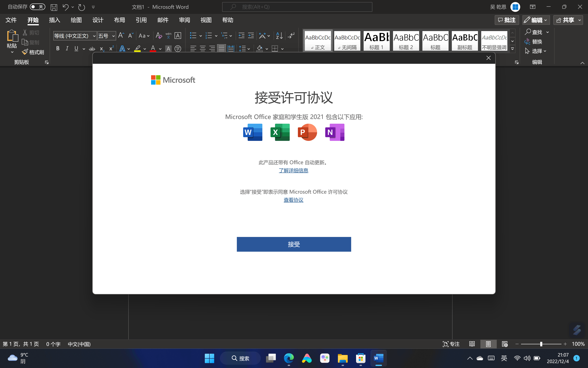Decrease font size icon
This screenshot has height=368, width=588.
131,36
